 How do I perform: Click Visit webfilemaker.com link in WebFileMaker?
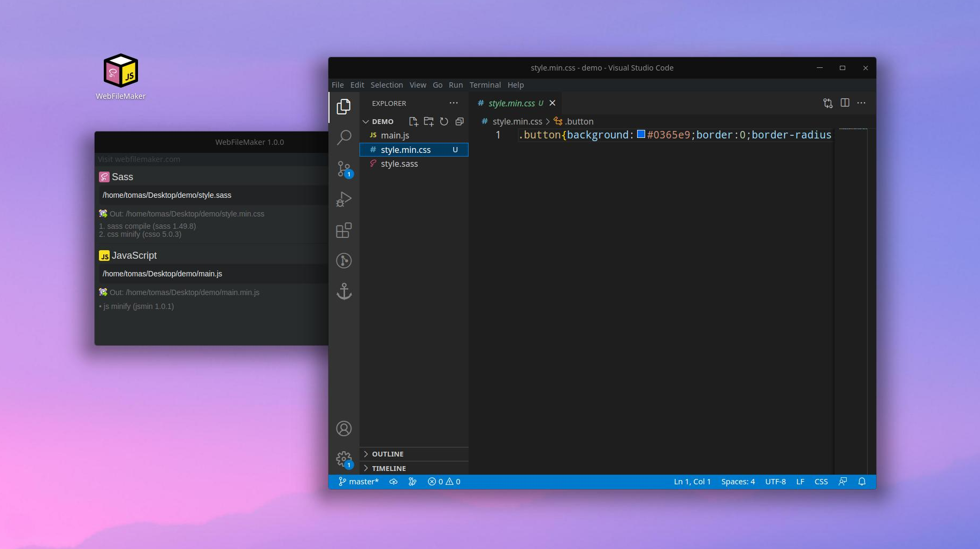click(x=139, y=159)
